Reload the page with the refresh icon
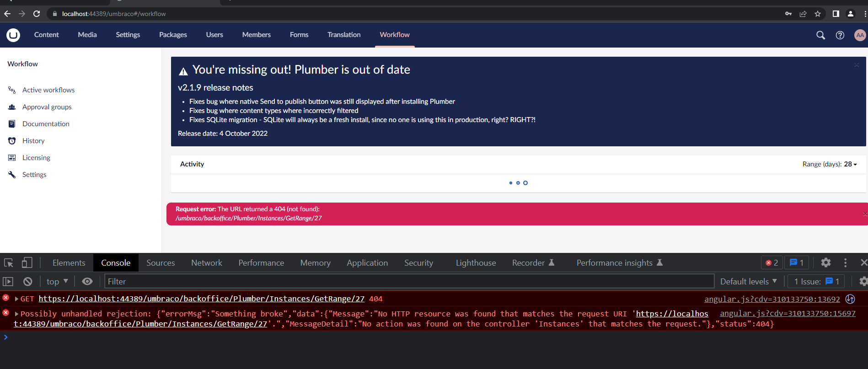868x369 pixels. pyautogui.click(x=37, y=14)
